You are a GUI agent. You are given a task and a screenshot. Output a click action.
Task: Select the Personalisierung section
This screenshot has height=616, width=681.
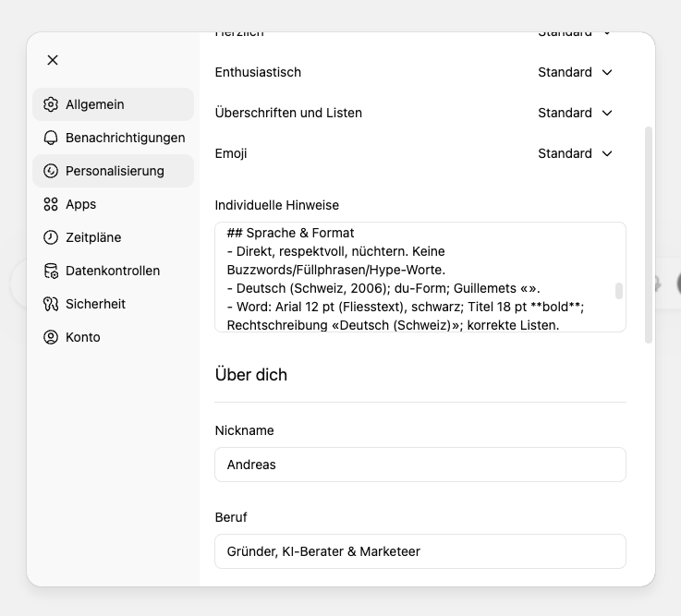tap(113, 171)
